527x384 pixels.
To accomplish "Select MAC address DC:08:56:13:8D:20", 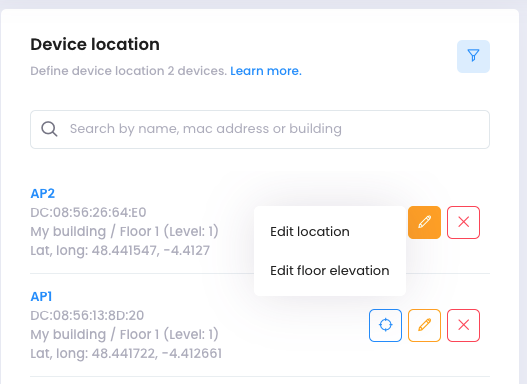I will pyautogui.click(x=87, y=315).
